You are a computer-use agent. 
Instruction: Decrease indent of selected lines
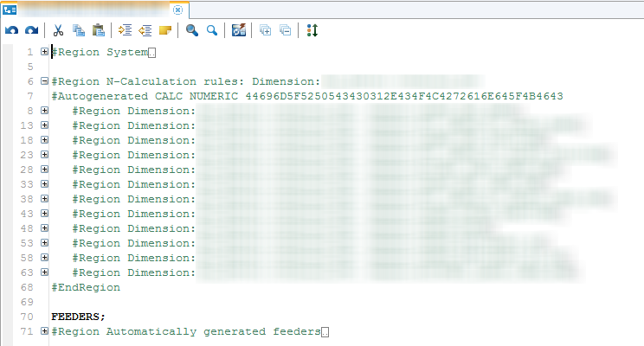click(x=145, y=30)
